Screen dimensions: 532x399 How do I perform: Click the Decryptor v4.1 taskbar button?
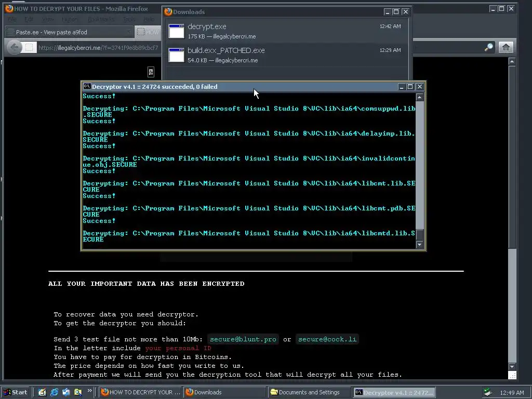coord(394,392)
